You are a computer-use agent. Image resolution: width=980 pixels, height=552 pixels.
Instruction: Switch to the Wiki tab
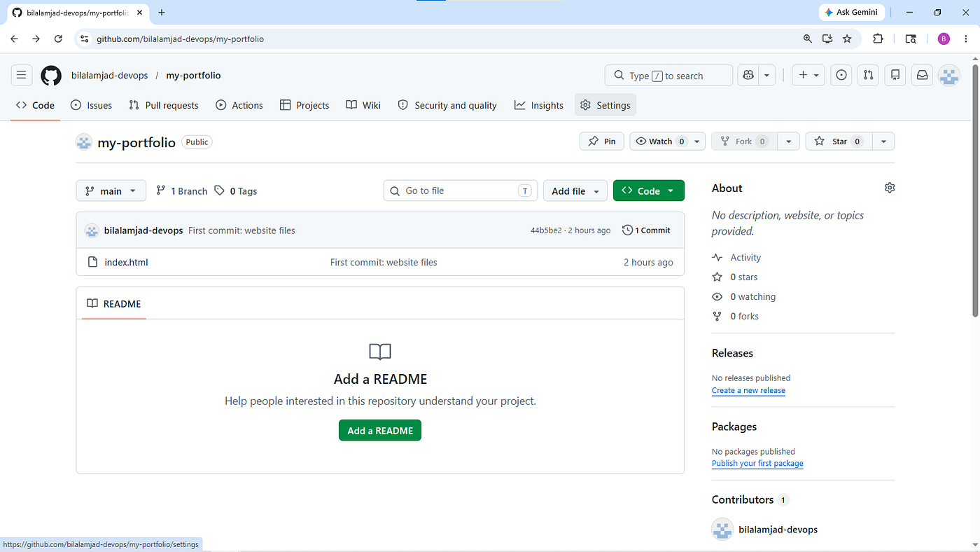363,105
